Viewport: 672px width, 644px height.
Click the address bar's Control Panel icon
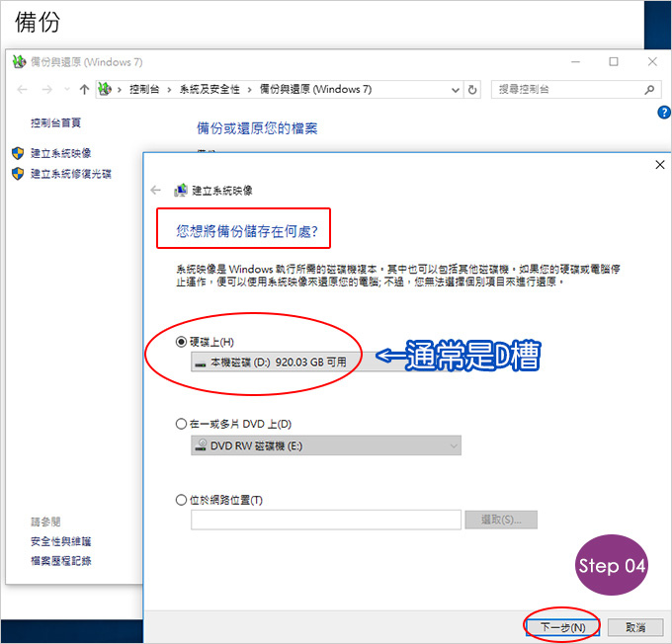point(105,89)
